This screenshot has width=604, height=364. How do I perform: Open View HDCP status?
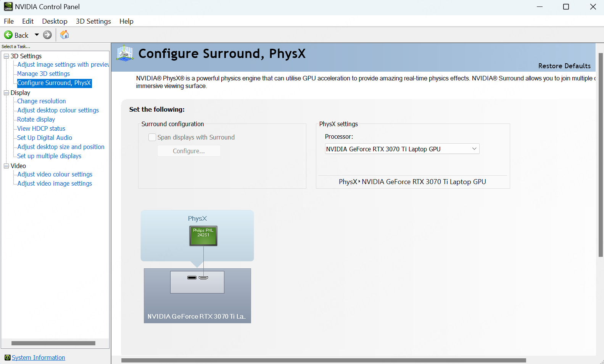pyautogui.click(x=41, y=128)
